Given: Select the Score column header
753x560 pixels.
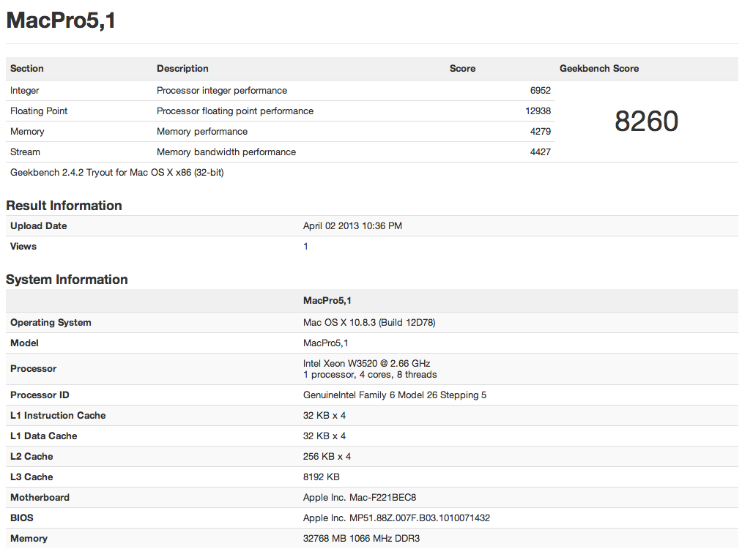Looking at the screenshot, I should (x=462, y=69).
